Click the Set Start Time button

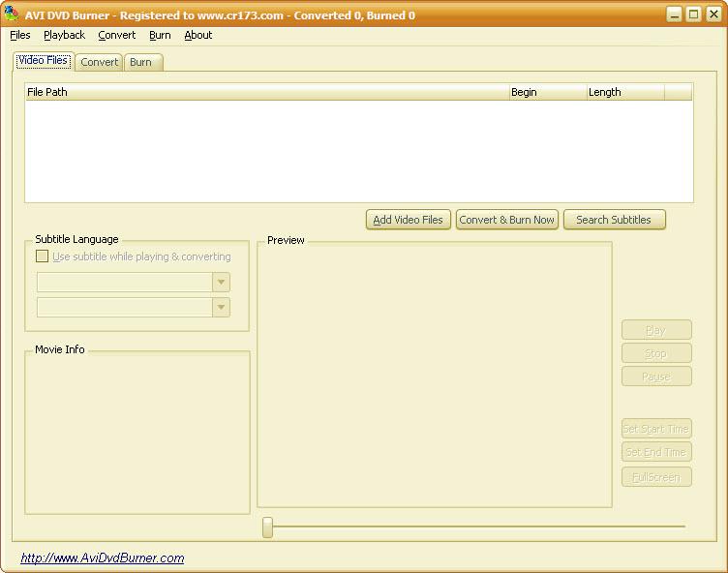656,429
